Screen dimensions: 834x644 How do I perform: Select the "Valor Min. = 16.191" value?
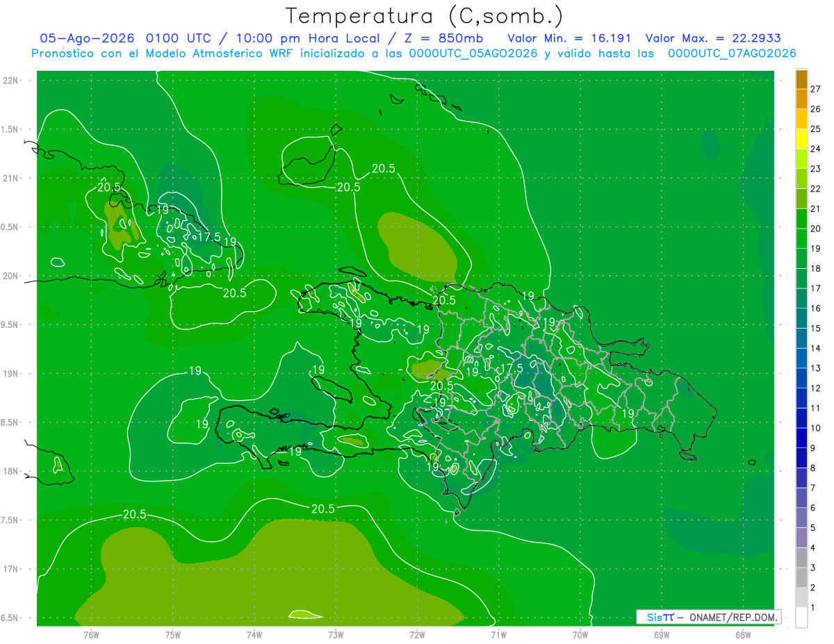(569, 38)
